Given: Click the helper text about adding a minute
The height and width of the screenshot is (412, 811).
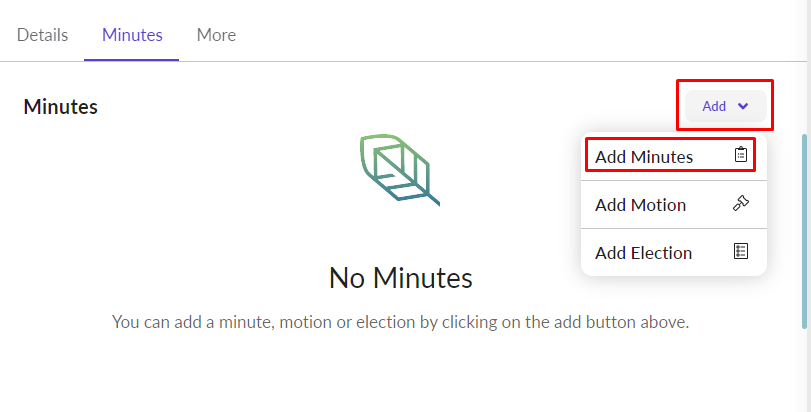Looking at the screenshot, I should click(x=400, y=322).
